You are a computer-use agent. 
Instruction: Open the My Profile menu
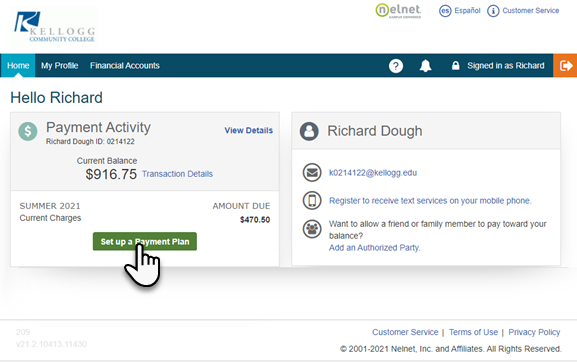[x=60, y=66]
